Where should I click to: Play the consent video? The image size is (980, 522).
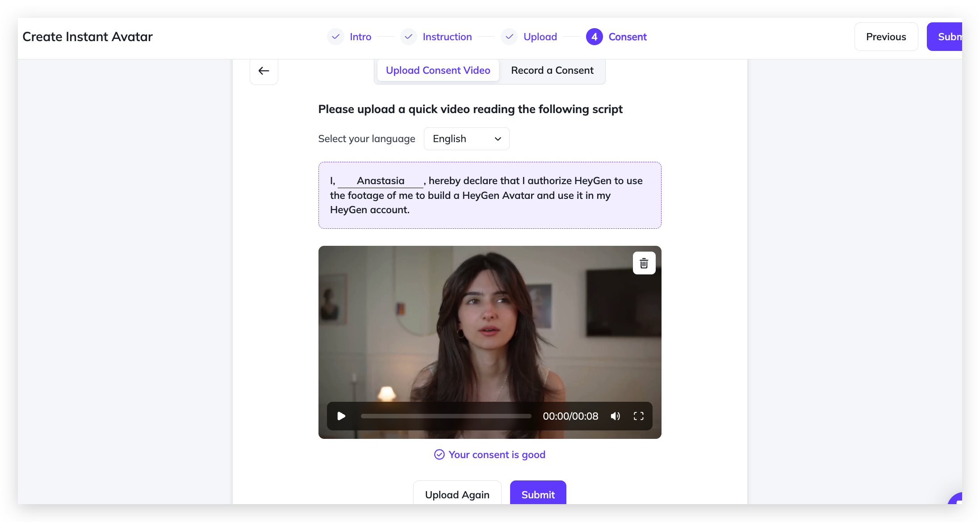point(341,416)
